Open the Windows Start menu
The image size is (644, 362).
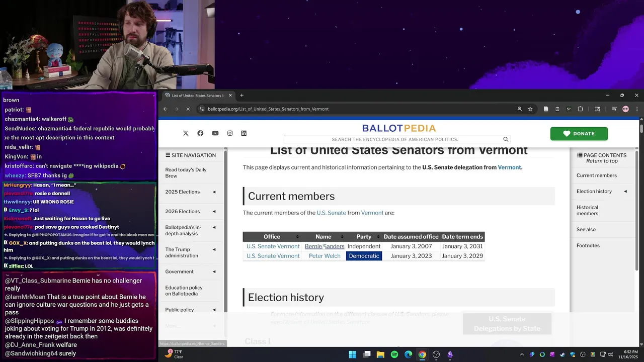tap(353, 354)
